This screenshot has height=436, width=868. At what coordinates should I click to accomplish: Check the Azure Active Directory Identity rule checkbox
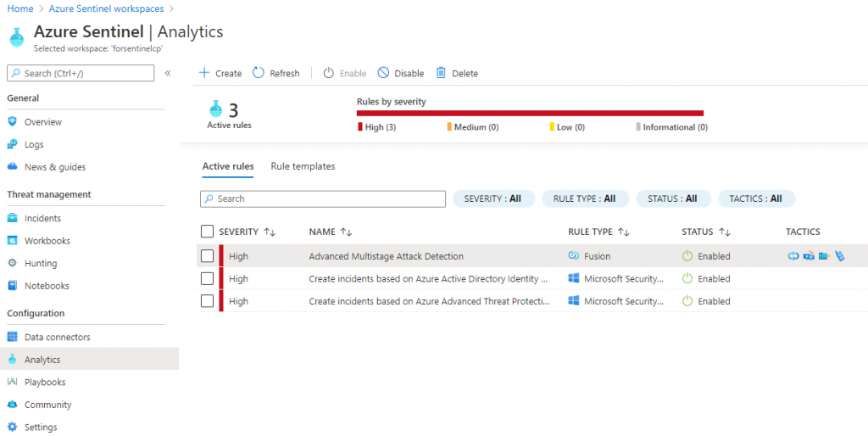pos(207,279)
